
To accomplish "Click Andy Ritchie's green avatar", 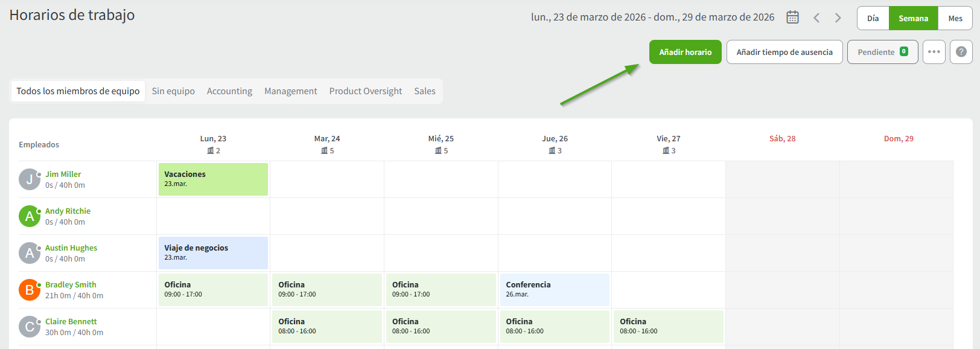I will click(29, 216).
